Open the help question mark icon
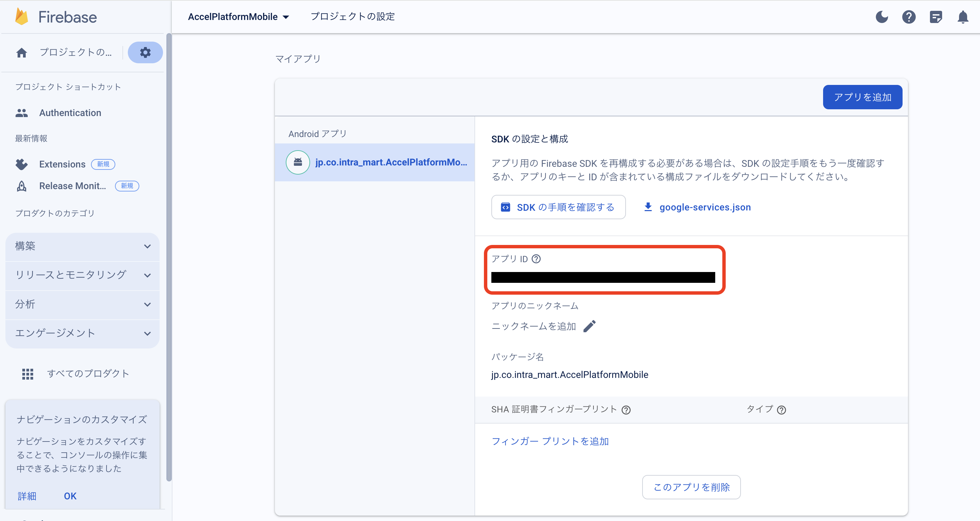This screenshot has height=521, width=980. coord(908,17)
